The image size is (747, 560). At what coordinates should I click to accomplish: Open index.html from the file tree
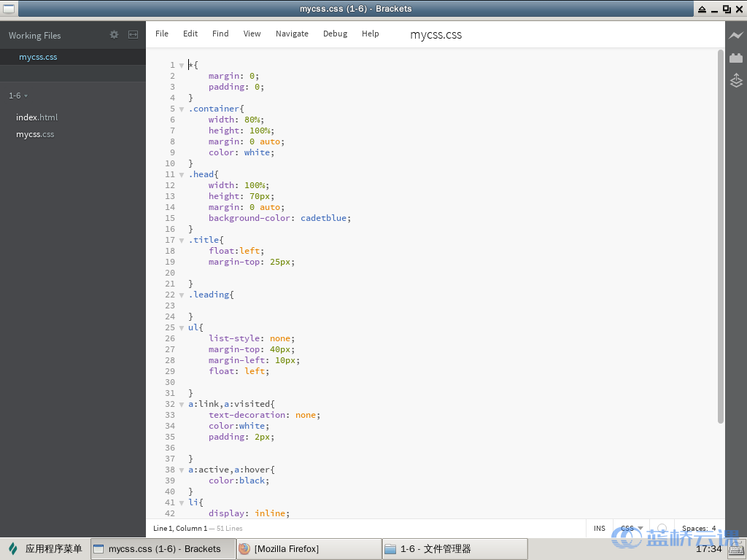point(36,117)
